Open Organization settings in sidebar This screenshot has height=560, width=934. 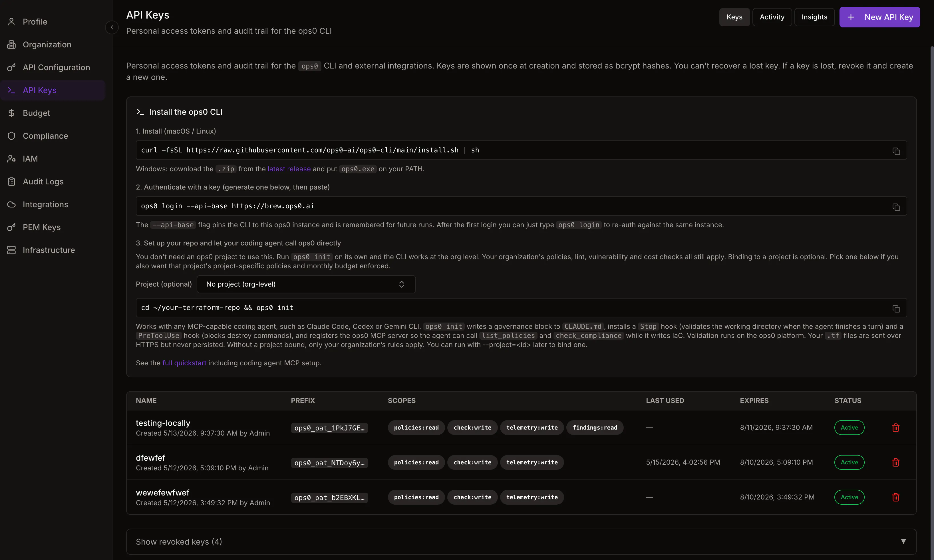(x=53, y=45)
